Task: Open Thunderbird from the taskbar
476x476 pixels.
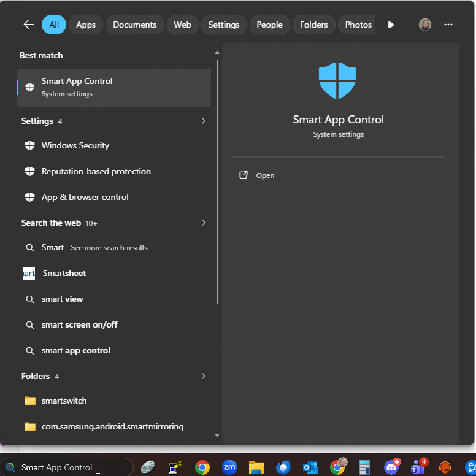Action: [283, 467]
